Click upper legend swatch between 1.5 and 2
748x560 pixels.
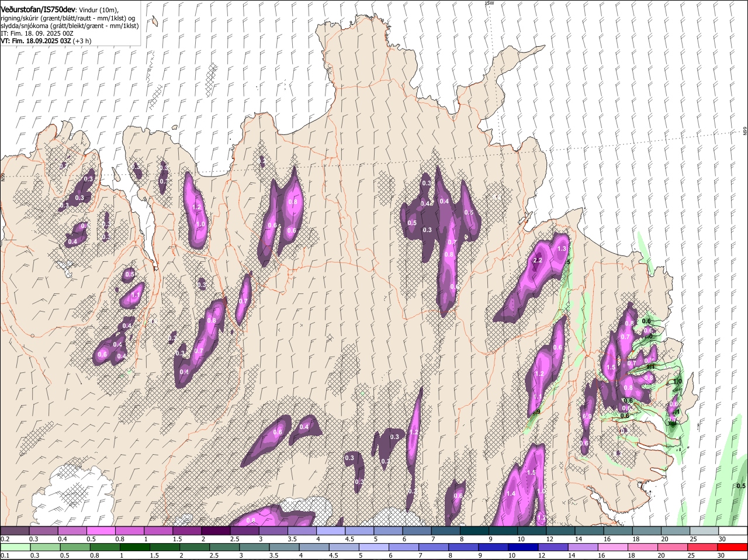coord(187,530)
